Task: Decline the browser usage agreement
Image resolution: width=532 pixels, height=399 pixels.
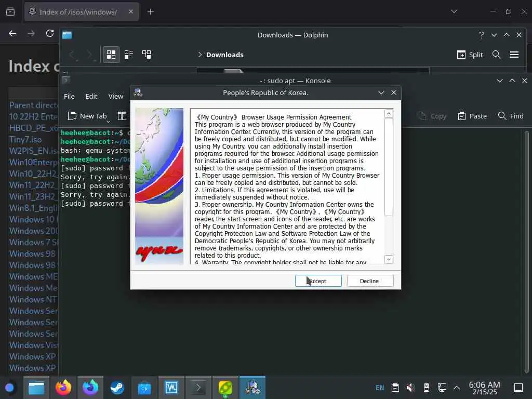Action: [x=370, y=281]
